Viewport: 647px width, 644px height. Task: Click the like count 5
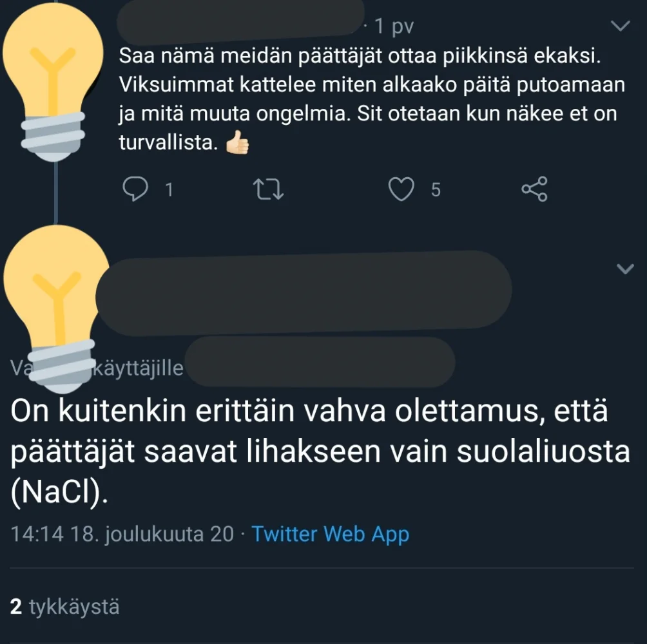click(436, 190)
